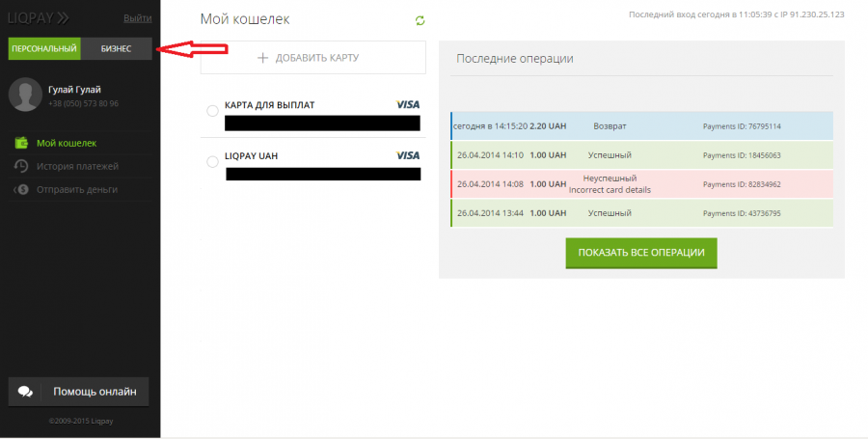Click ©2009-2015 Liqpay footer text
This screenshot has height=439, width=868.
tap(81, 422)
